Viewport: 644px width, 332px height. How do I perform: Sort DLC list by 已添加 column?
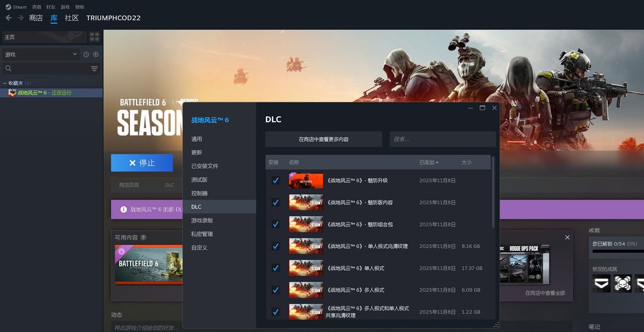pos(429,162)
